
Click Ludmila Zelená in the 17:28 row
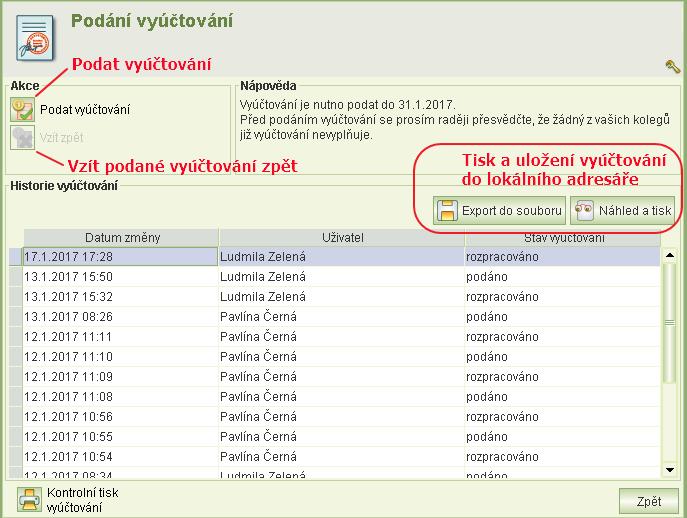pos(263,257)
